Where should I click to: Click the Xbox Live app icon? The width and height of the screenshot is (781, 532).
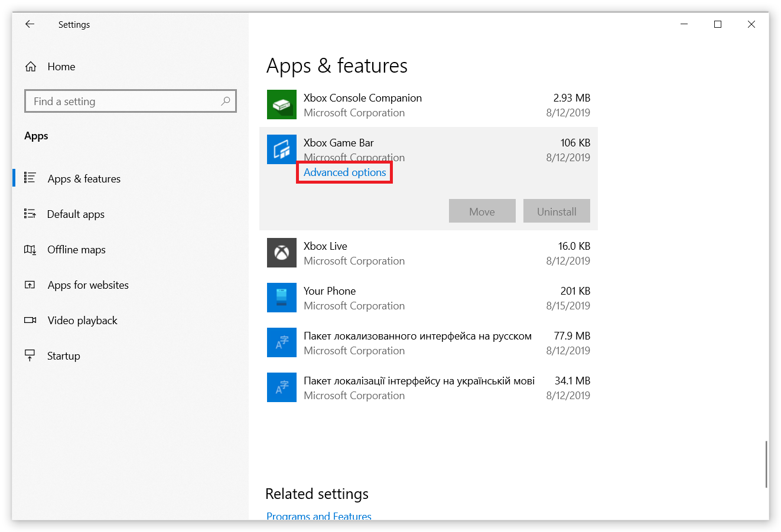282,253
